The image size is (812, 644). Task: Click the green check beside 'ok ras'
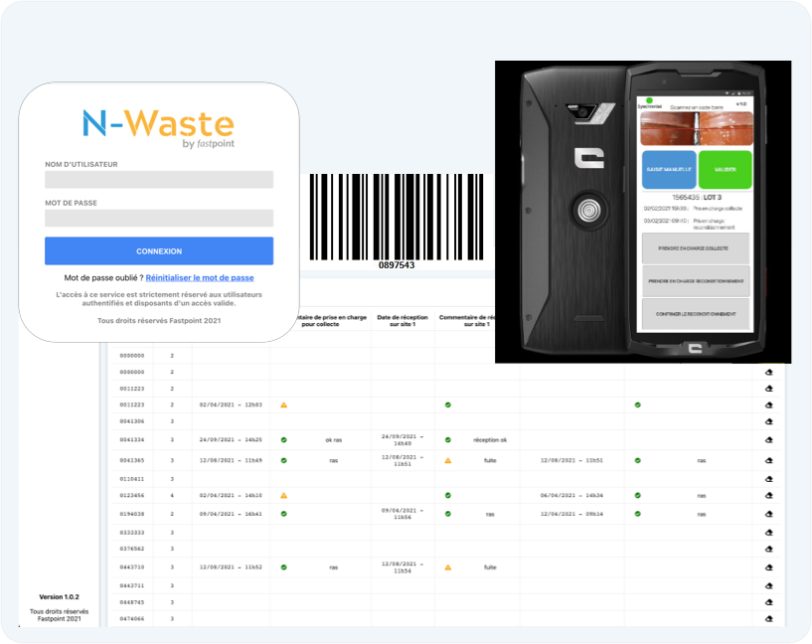[284, 440]
